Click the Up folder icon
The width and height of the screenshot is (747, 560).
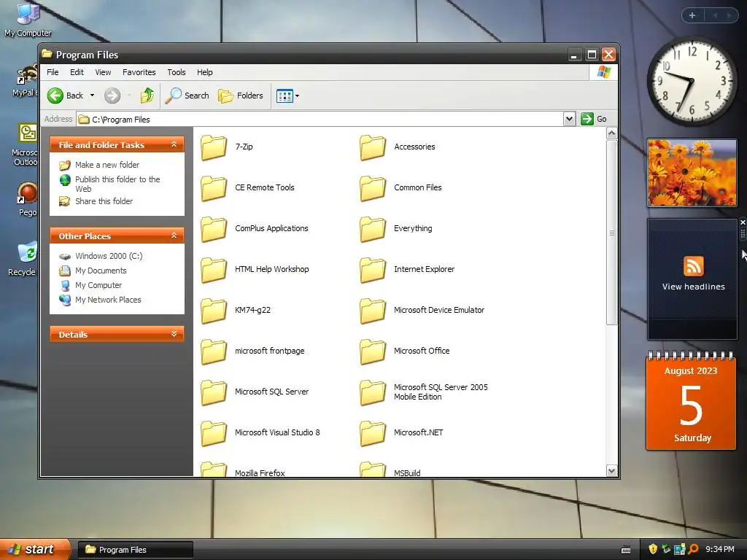(147, 96)
